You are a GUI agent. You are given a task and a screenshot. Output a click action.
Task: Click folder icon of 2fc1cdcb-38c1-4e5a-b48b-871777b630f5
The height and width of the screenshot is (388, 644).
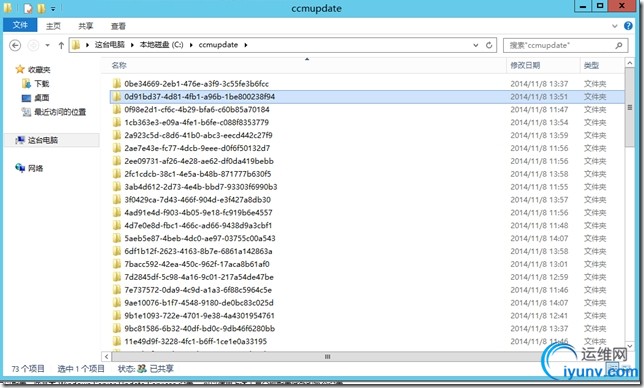point(117,174)
